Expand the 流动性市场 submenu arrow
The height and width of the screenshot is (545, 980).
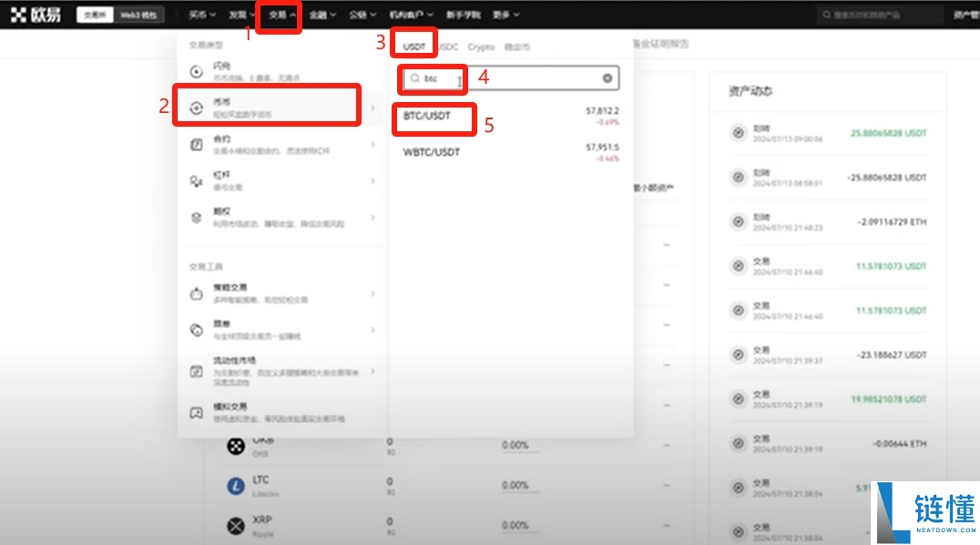click(373, 371)
